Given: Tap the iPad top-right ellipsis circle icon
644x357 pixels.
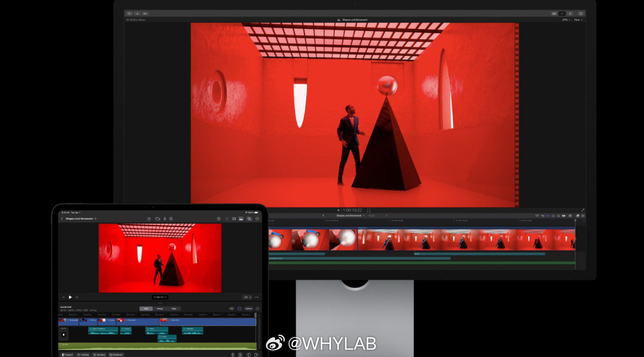Looking at the screenshot, I should coord(257,219).
